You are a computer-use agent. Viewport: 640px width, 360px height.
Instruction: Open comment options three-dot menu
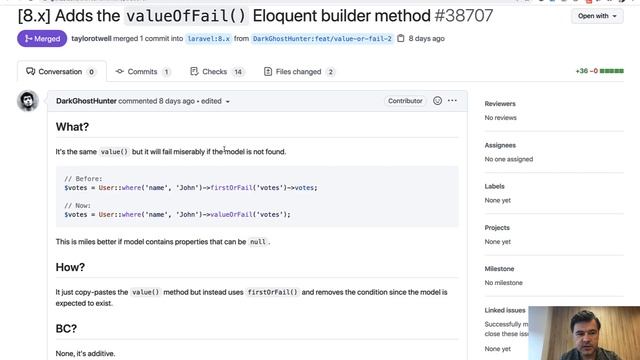(x=452, y=100)
